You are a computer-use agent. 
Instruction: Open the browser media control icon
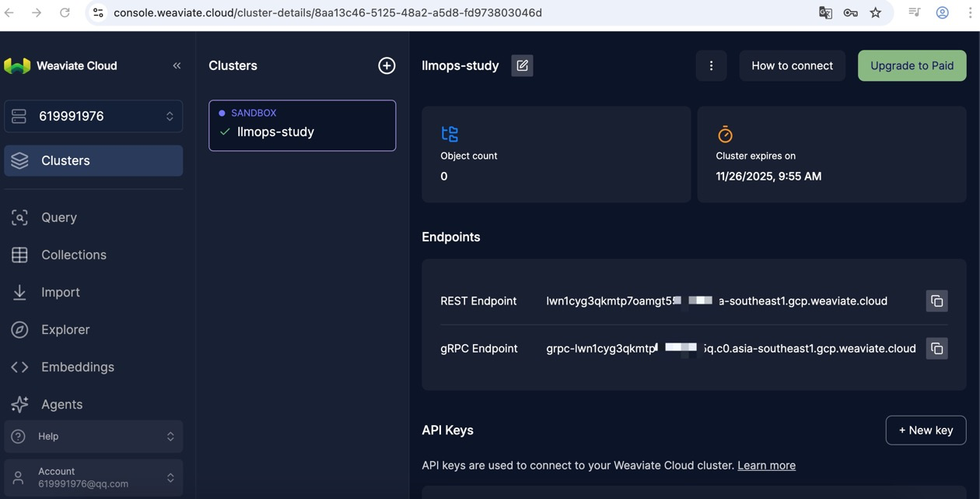tap(915, 12)
